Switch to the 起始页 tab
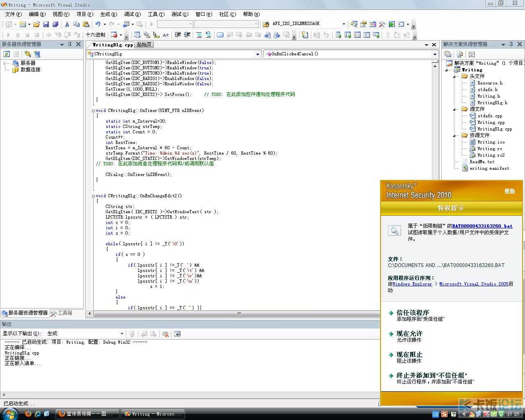 coord(144,45)
